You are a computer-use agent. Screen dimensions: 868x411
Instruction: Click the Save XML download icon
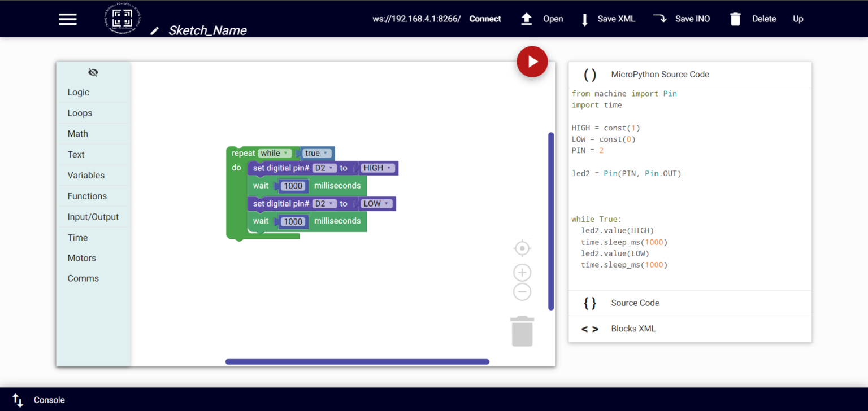click(585, 19)
